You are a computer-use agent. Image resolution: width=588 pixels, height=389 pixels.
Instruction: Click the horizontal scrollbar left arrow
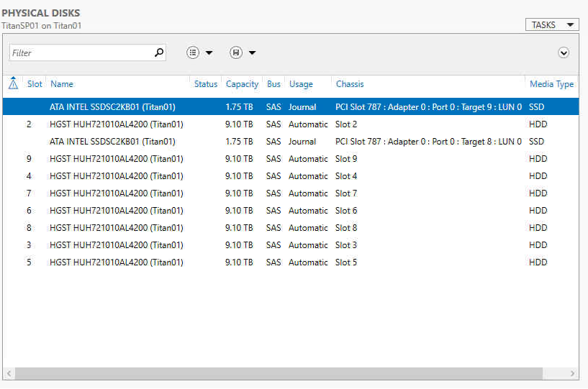9,373
